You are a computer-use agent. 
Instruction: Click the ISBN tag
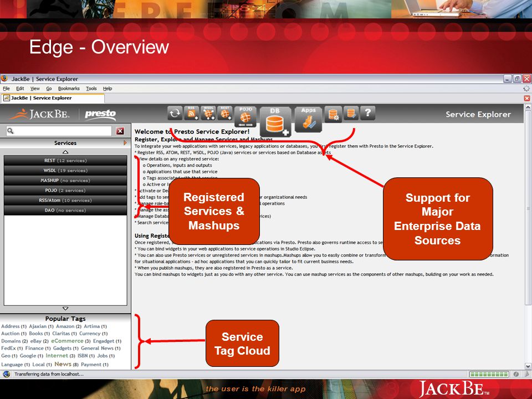tap(83, 356)
